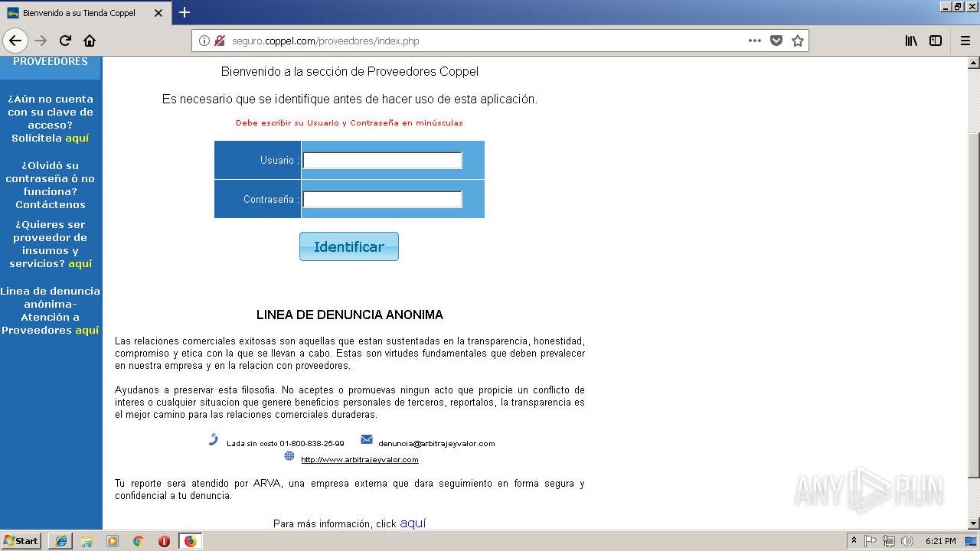Screen dimensions: 980x551
Task: Click the page scrollbar up arrow
Action: pos(974,63)
